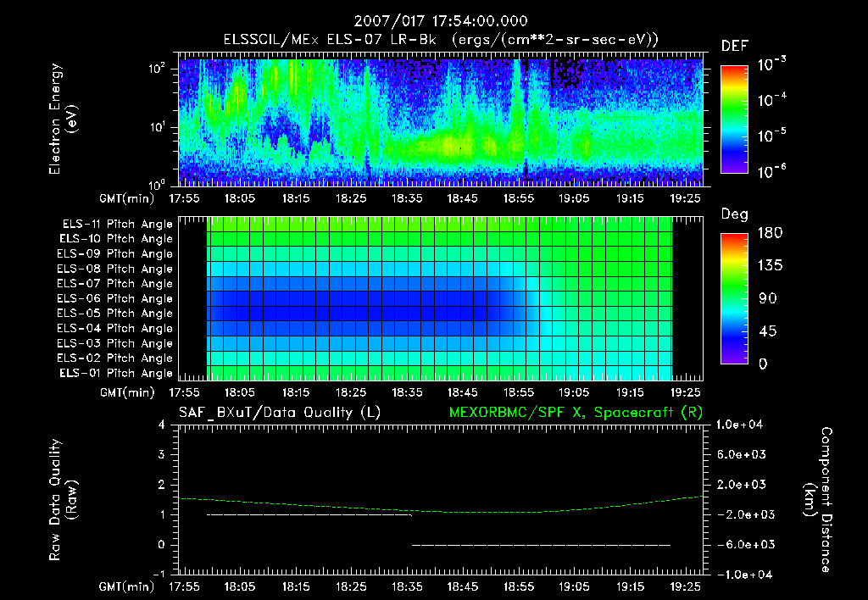The image size is (868, 600).
Task: Click the Deg color scale label
Action: click(734, 214)
